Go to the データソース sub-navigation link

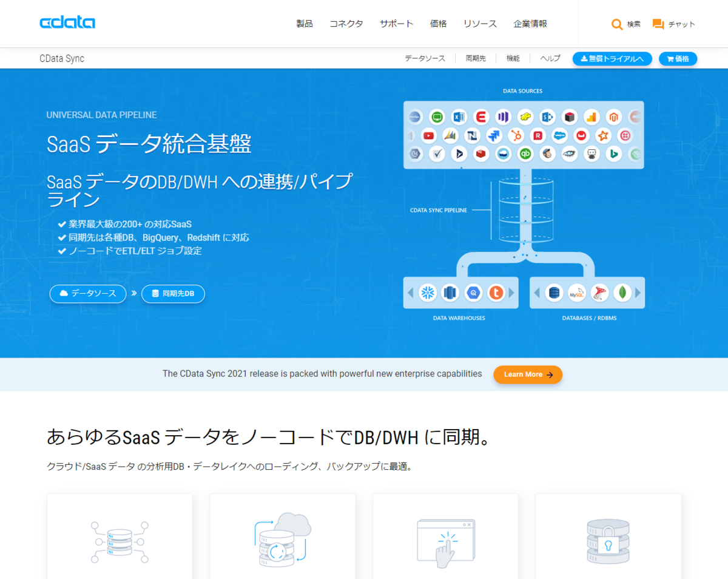tap(425, 58)
